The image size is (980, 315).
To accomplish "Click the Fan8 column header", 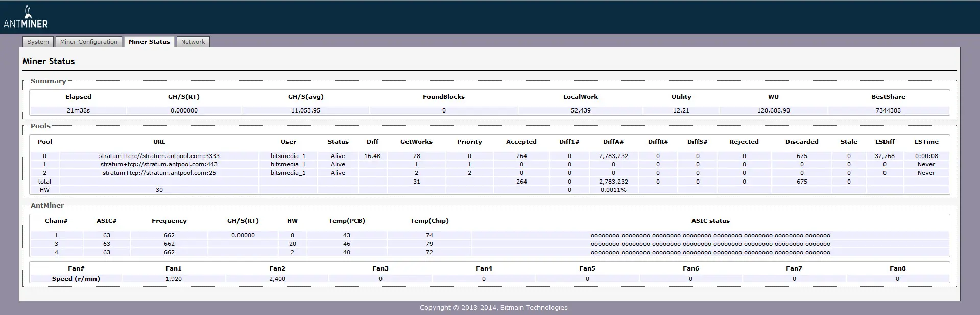I will point(897,268).
